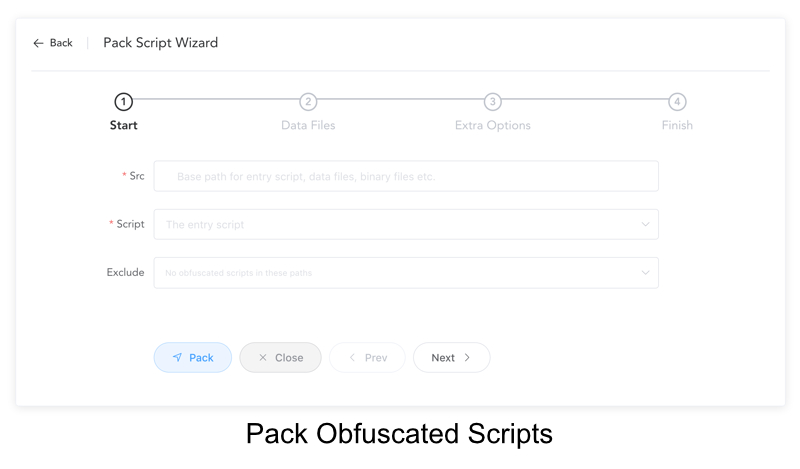
Task: Click the Pack Script Wizard title
Action: tap(160, 43)
